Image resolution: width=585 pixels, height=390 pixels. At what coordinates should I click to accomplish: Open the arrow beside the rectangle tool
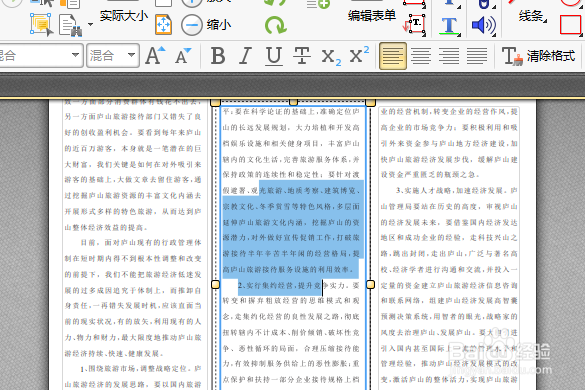click(581, 34)
